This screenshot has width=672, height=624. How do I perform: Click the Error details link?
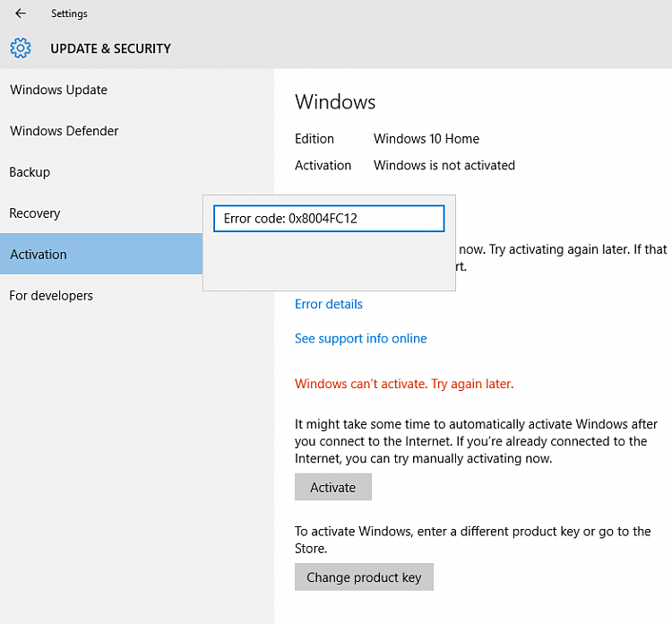[x=328, y=304]
